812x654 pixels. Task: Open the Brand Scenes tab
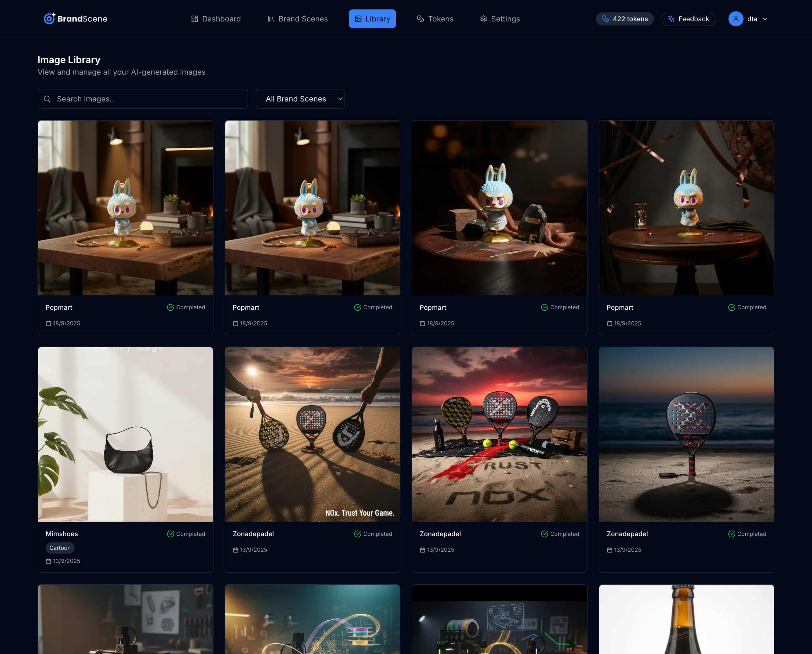click(x=297, y=19)
